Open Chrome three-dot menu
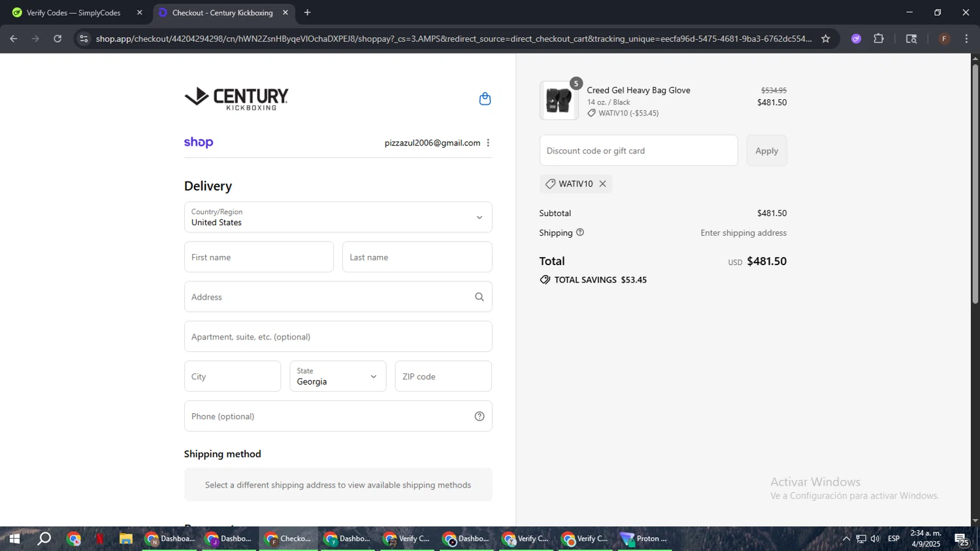The height and width of the screenshot is (551, 980). click(967, 39)
